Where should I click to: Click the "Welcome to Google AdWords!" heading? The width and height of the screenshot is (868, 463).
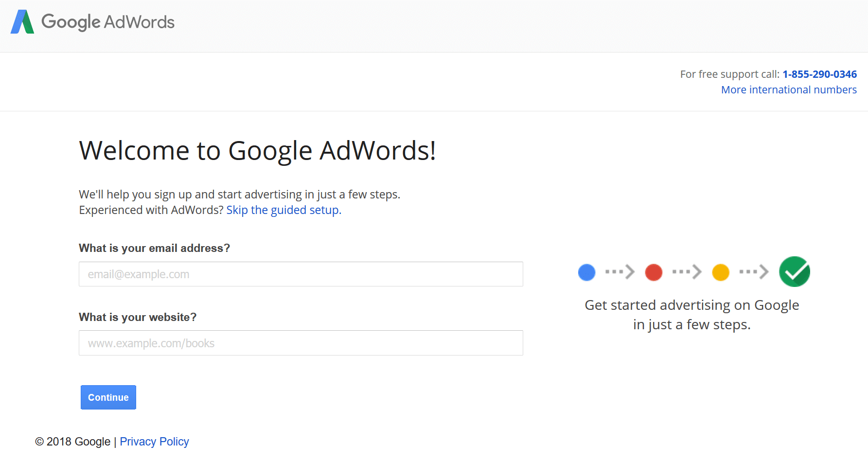[x=258, y=150]
